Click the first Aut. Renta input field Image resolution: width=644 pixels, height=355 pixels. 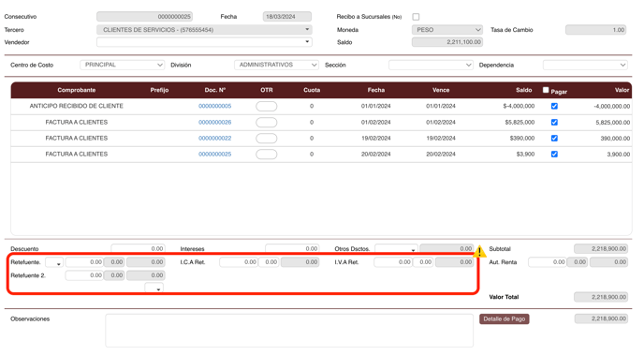click(x=547, y=262)
